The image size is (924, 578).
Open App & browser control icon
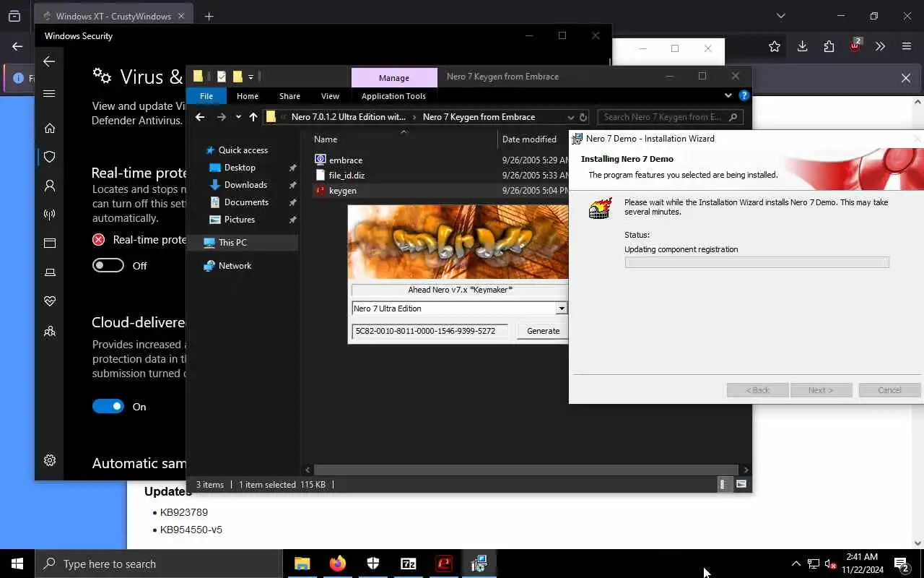(50, 243)
